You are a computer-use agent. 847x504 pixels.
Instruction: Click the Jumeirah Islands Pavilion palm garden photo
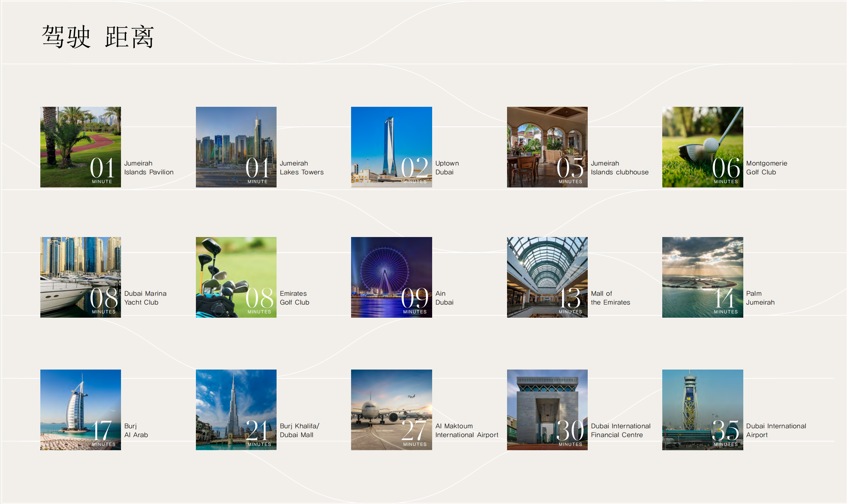coord(81,147)
